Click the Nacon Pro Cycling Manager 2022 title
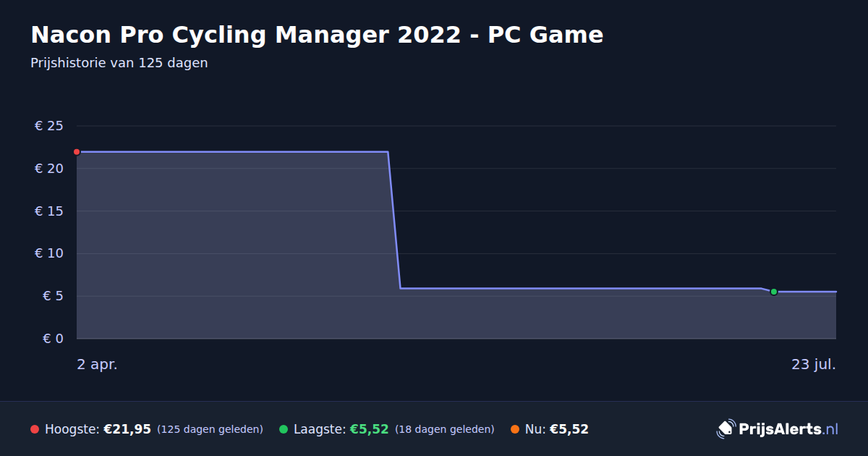Screen dimensions: 868x456 [317, 34]
